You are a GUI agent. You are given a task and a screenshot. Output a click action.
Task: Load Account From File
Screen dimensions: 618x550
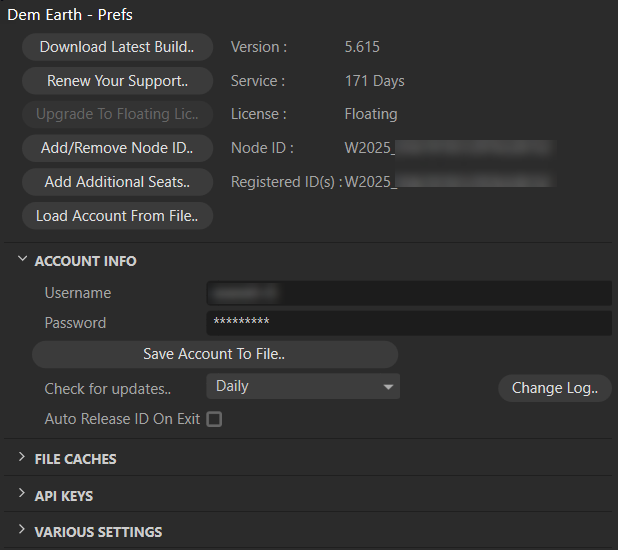[117, 216]
